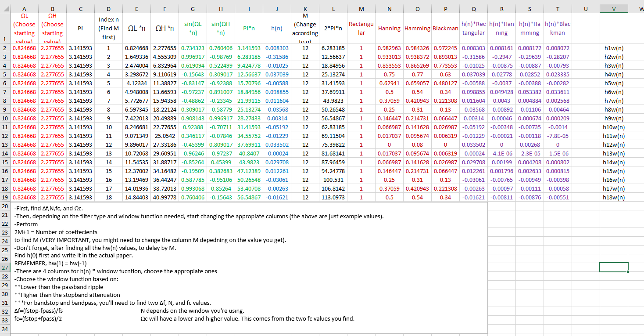Select the 2*Pi*n header cell

click(x=333, y=28)
